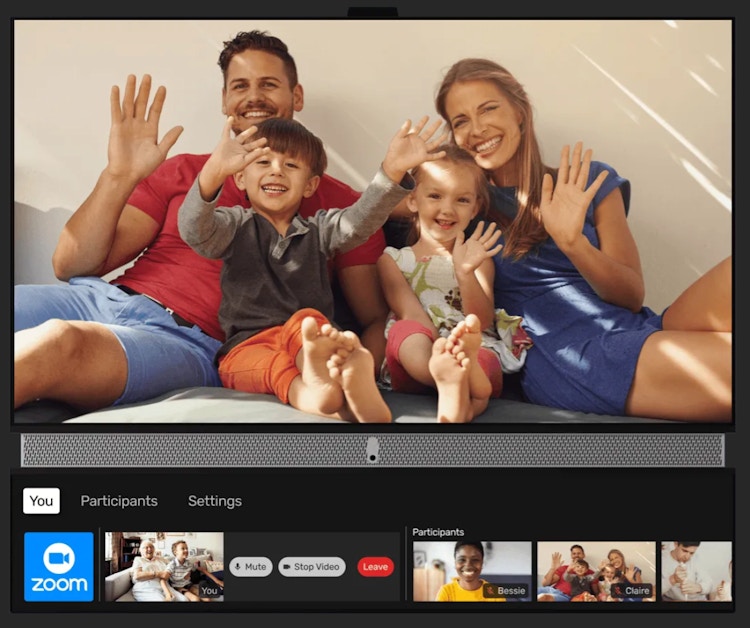The width and height of the screenshot is (750, 628).
Task: Select Bessie's participant thumbnail
Action: tap(472, 571)
